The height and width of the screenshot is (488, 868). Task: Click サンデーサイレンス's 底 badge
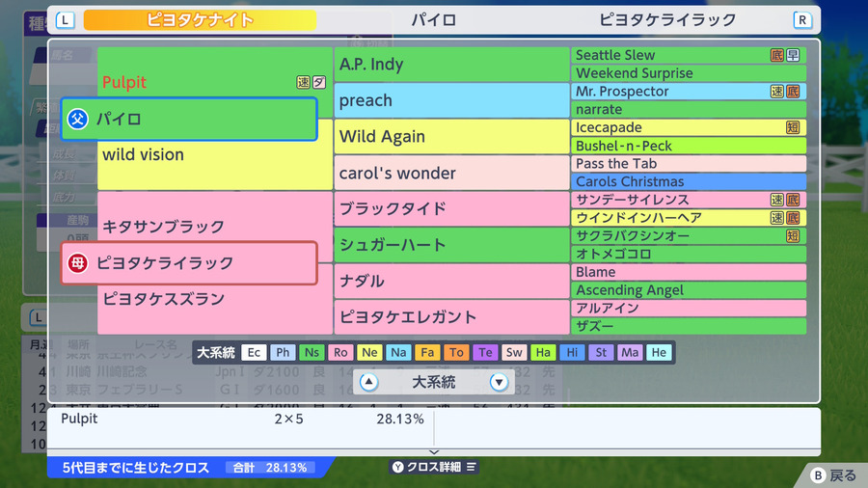coord(793,200)
